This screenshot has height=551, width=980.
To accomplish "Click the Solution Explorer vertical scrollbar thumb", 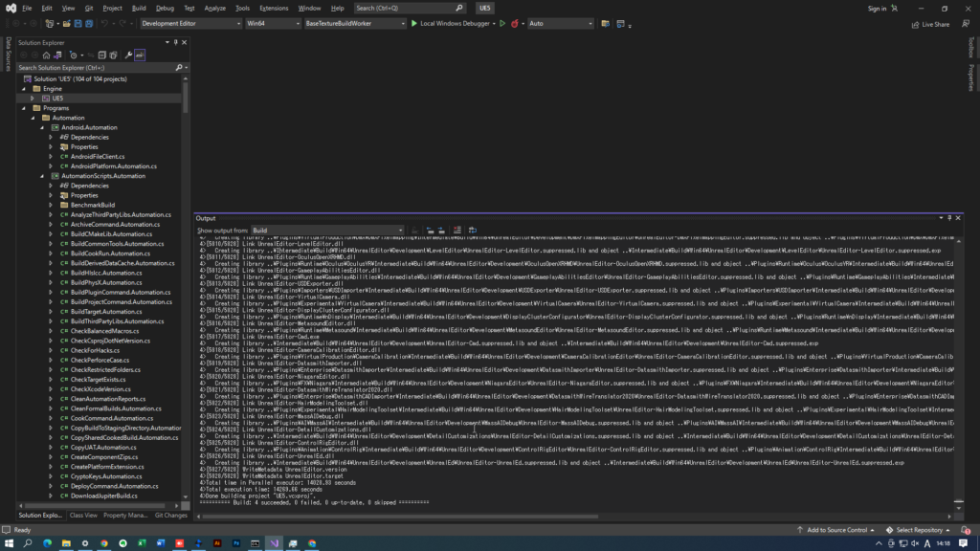I will (186, 99).
